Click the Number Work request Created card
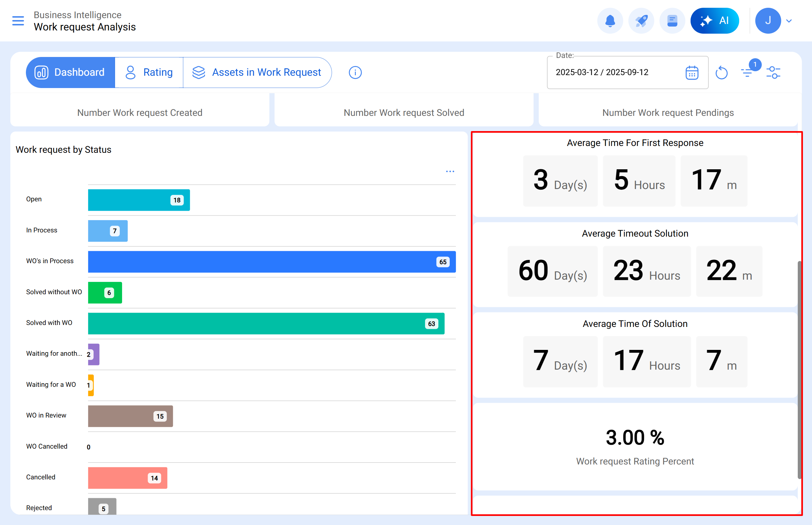 pyautogui.click(x=140, y=113)
